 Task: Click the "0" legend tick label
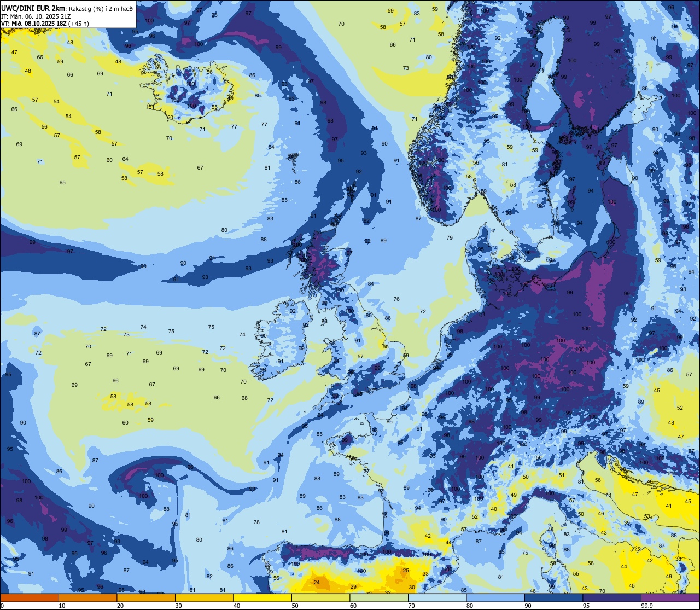click(3, 606)
